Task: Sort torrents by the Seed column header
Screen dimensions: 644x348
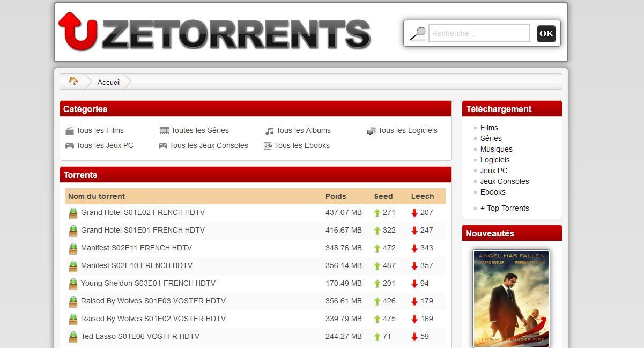Action: click(383, 196)
